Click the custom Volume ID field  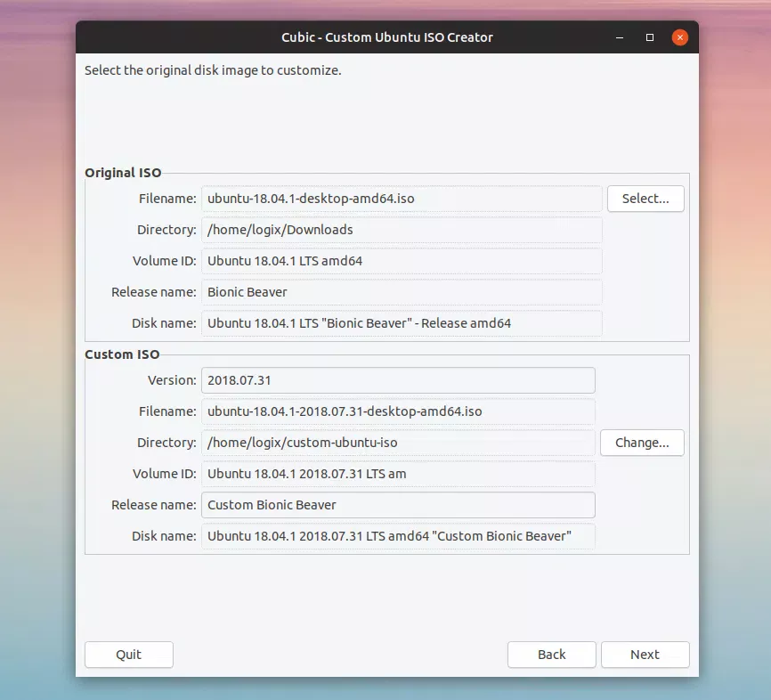pyautogui.click(x=398, y=474)
